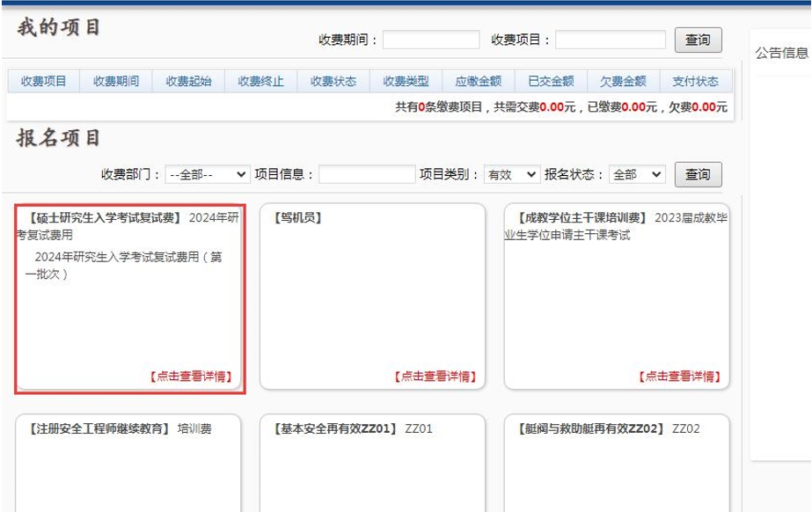Viewport: 812px width, 512px height.
Task: Open details link for 成教学位主干课培训费
Action: pos(679,376)
